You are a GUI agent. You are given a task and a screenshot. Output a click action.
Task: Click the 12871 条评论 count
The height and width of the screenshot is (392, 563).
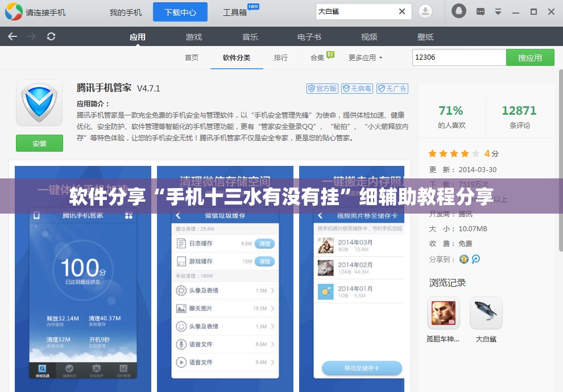519,116
